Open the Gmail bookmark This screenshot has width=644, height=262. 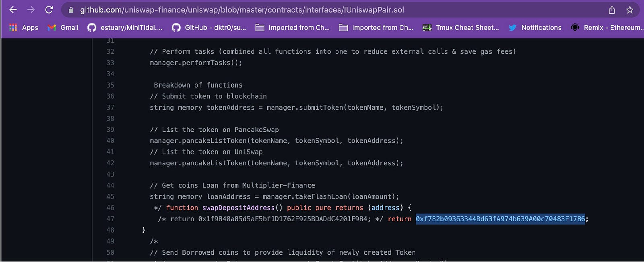(63, 27)
